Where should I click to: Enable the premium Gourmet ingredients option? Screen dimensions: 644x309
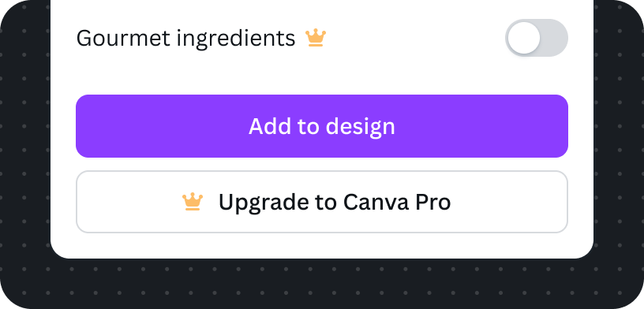(537, 38)
